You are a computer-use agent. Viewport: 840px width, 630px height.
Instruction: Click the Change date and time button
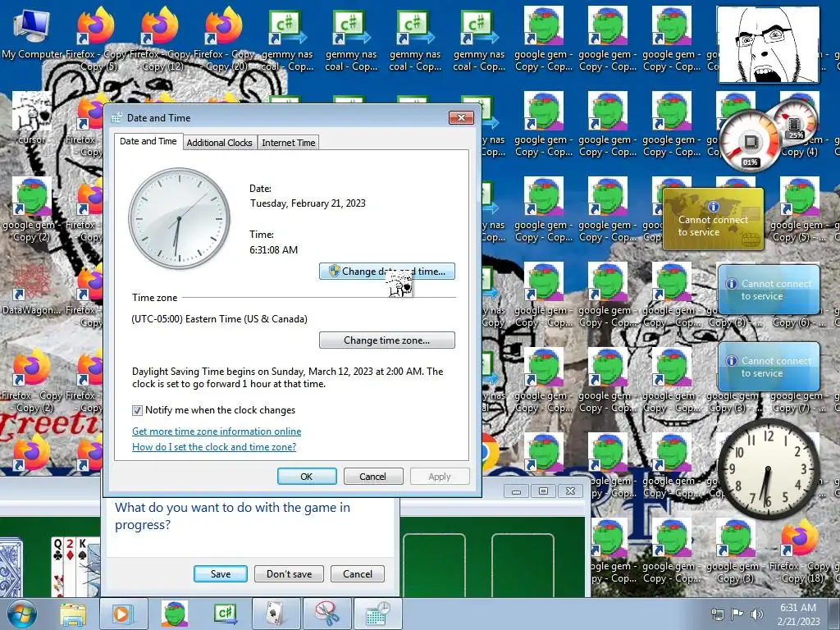pyautogui.click(x=387, y=272)
